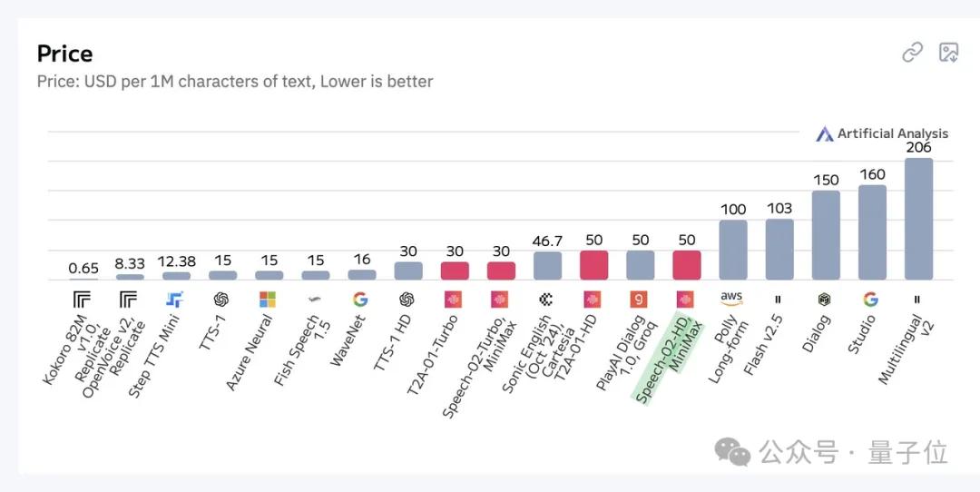
Task: Click the Cartesia logo under Sonic English
Action: tap(545, 300)
